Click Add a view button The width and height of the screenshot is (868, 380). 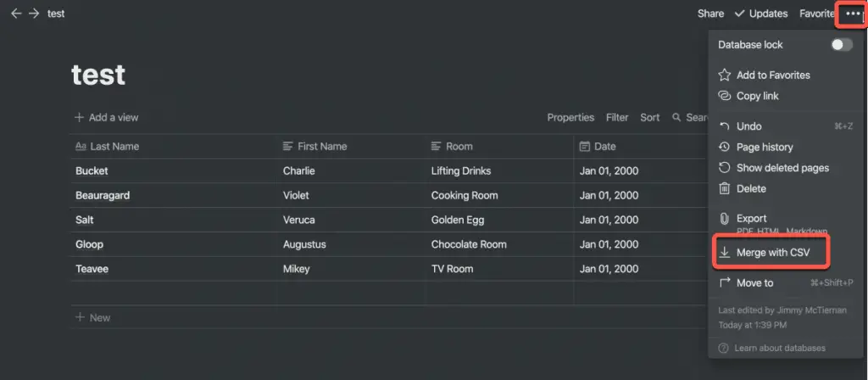[107, 117]
